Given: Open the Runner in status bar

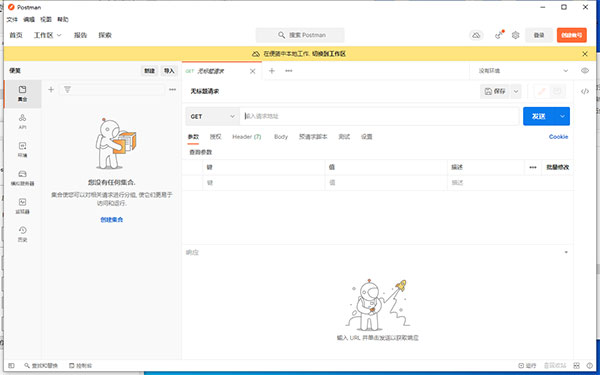Looking at the screenshot, I should click(527, 366).
